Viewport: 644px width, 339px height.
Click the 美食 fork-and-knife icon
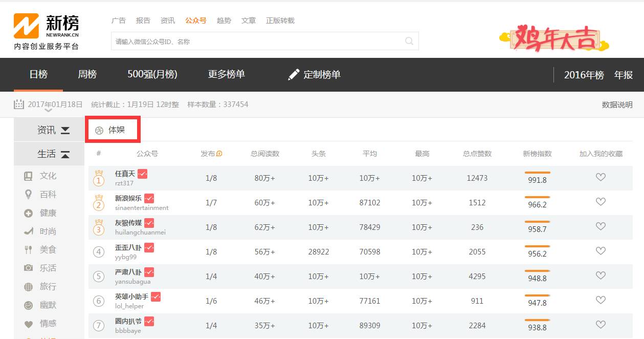pyautogui.click(x=29, y=250)
